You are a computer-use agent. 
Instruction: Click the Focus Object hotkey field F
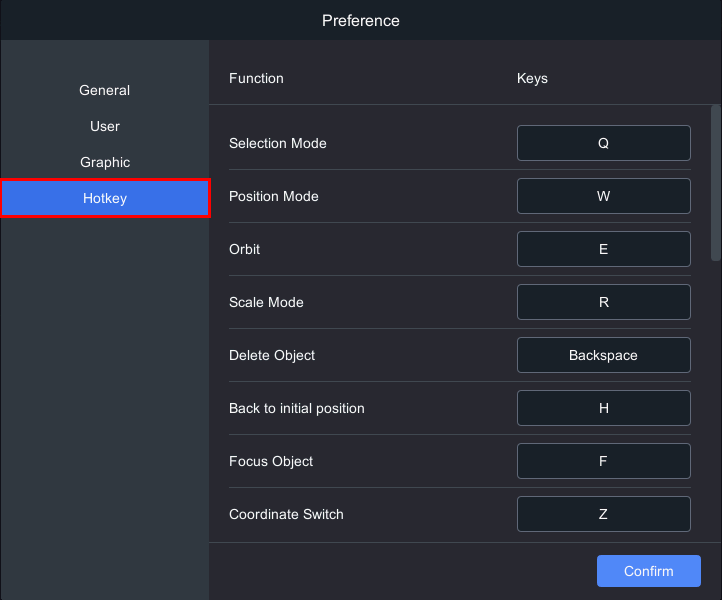coord(603,461)
